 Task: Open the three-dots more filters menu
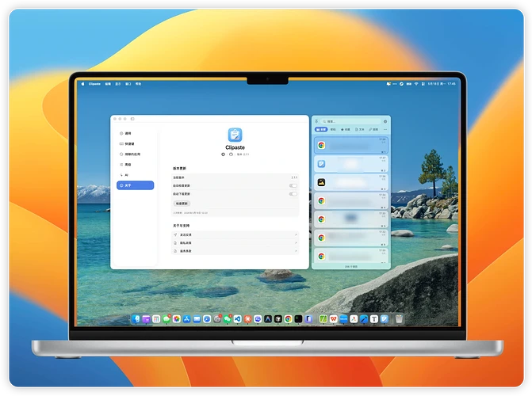click(x=385, y=130)
